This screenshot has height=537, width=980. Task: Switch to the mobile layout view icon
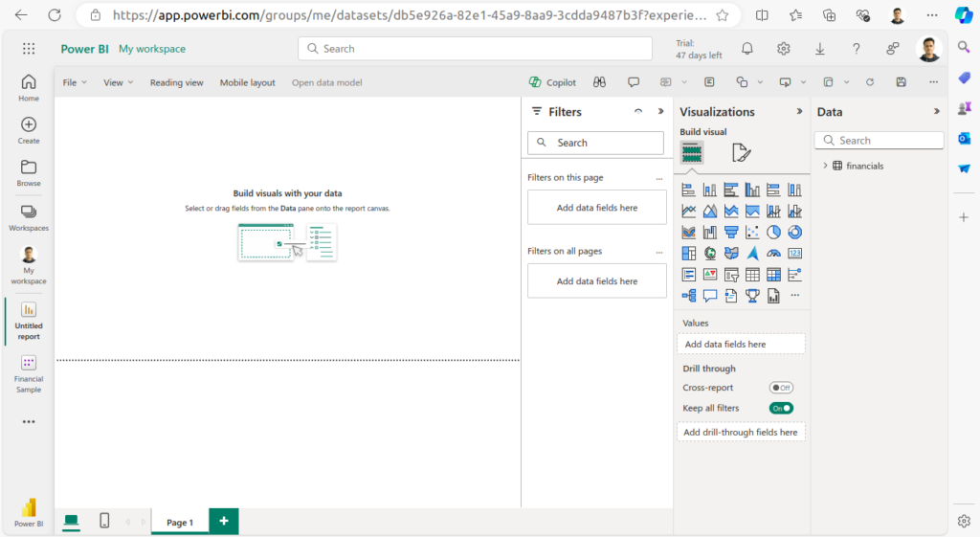[104, 521]
